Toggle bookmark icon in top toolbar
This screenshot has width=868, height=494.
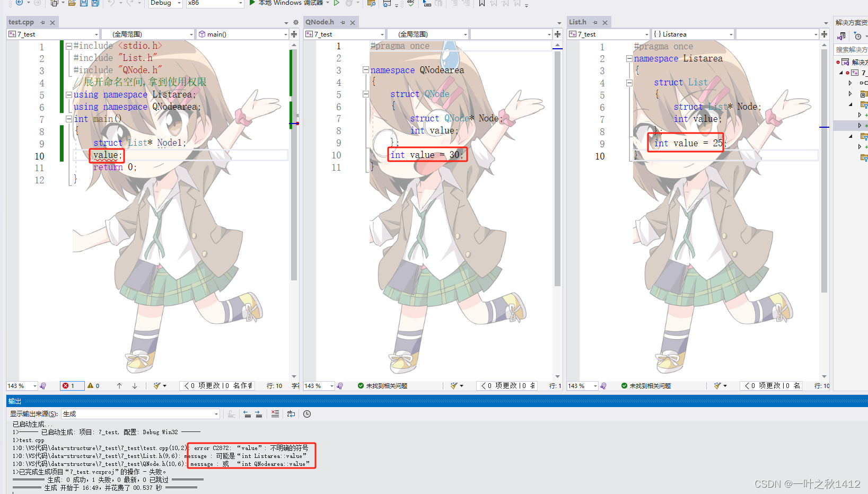(482, 3)
